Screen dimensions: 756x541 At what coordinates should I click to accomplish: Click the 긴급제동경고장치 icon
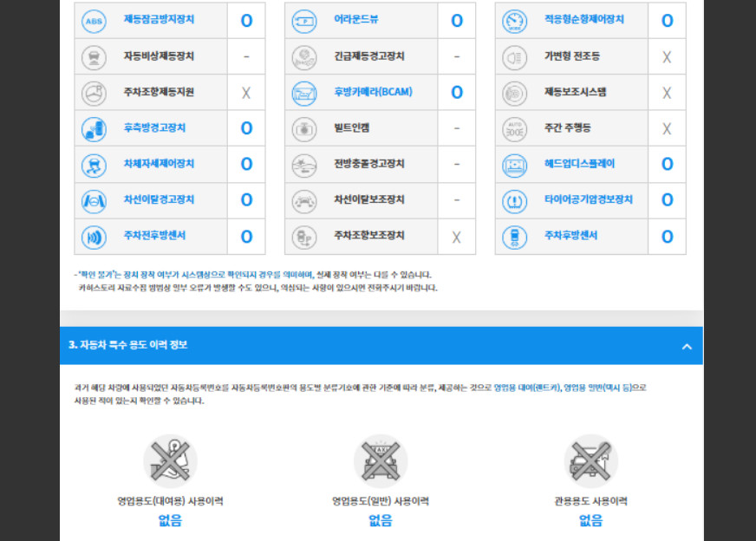[304, 57]
